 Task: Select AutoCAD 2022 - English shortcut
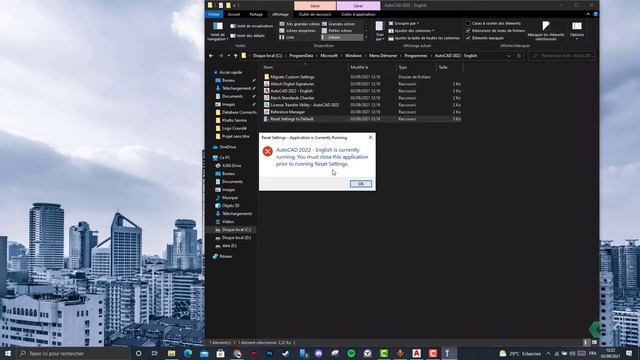pyautogui.click(x=291, y=91)
